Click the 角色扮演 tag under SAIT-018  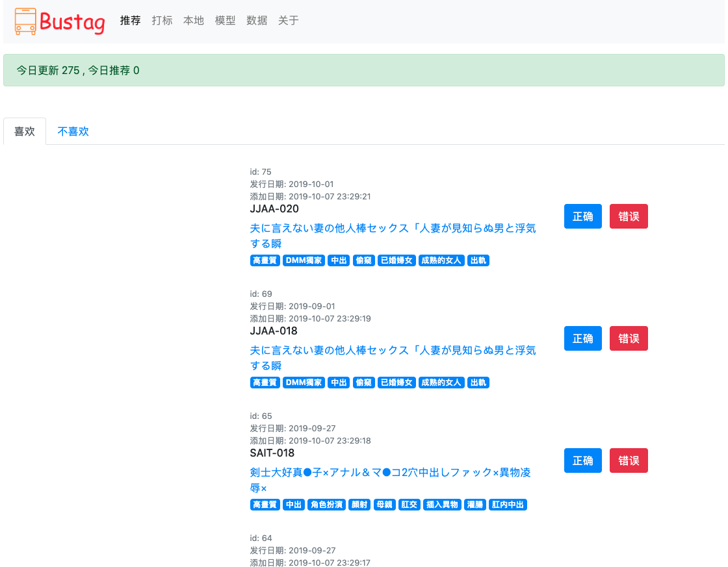click(x=326, y=505)
